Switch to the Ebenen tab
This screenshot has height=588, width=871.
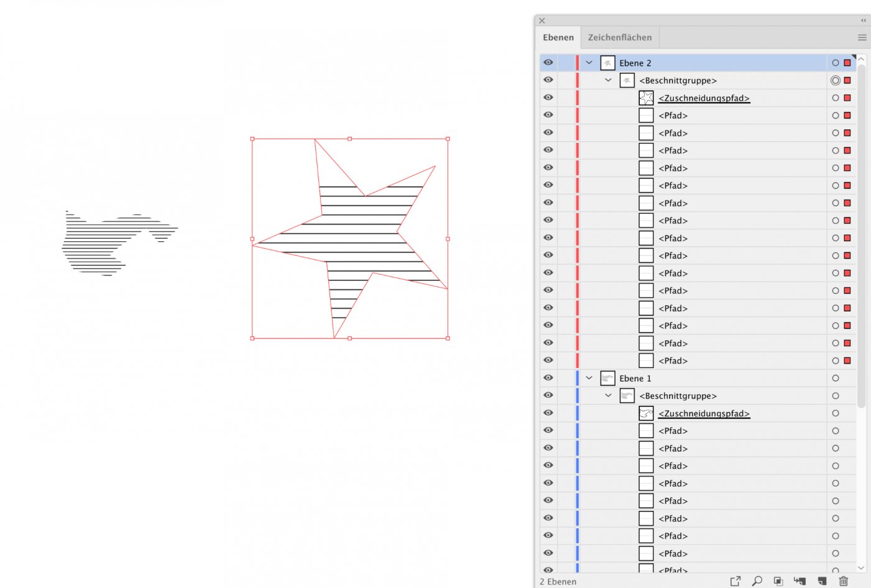(558, 37)
